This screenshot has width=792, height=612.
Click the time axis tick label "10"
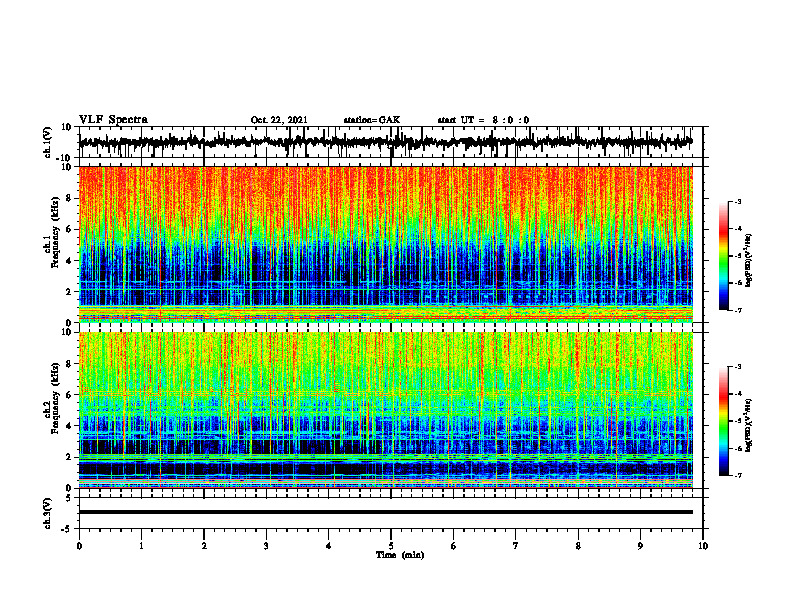703,546
